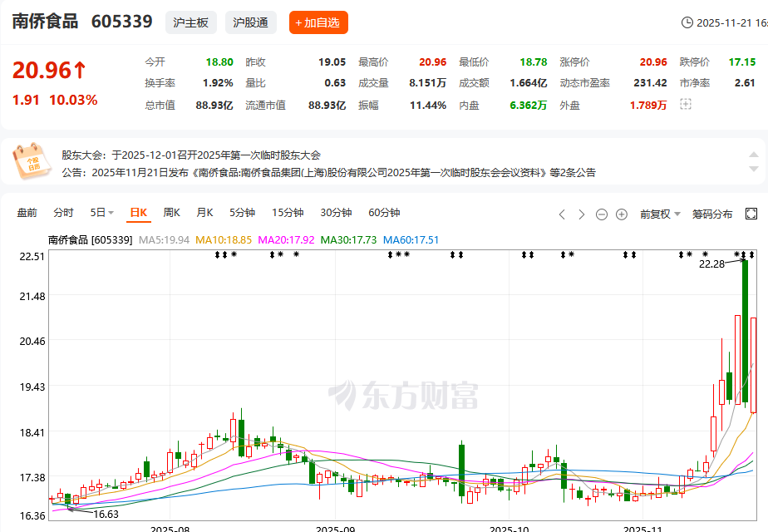Click the 成交额 value 1.664亿
The height and width of the screenshot is (532, 768).
tap(529, 83)
